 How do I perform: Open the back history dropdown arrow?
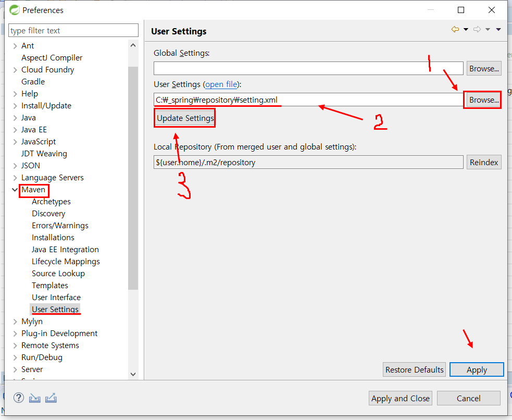point(466,29)
